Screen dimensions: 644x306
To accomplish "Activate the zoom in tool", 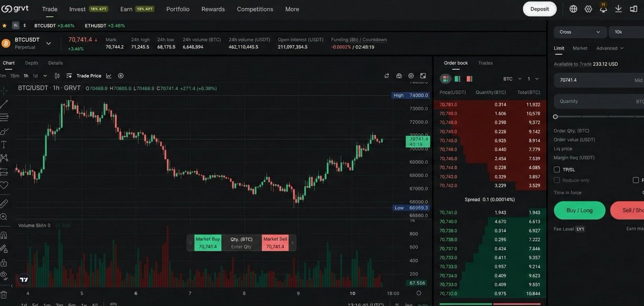I will tap(4, 217).
